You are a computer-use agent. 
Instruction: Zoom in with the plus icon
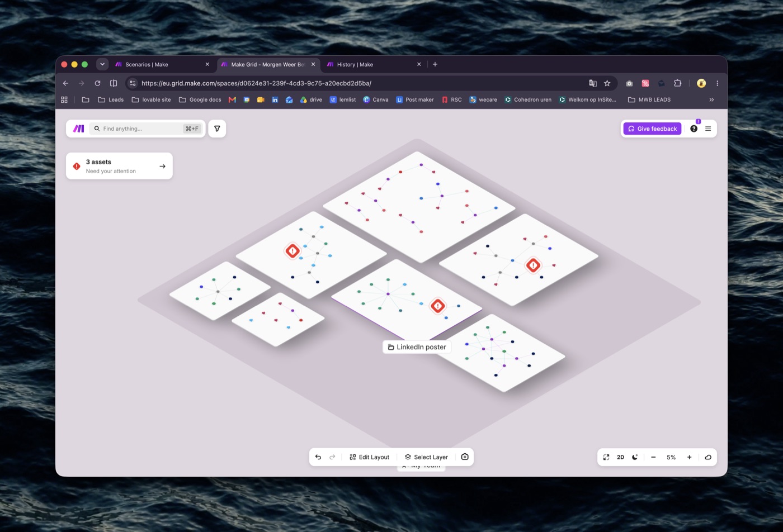tap(689, 457)
